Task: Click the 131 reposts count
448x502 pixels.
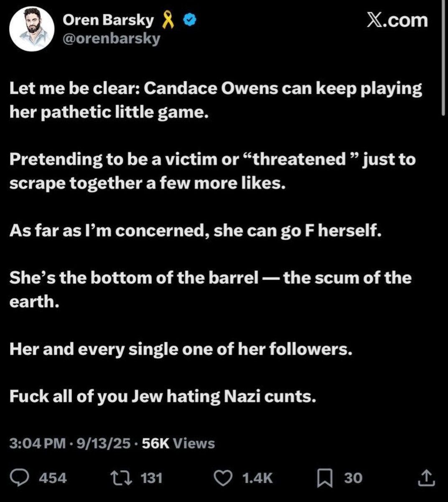Action: coord(151,478)
